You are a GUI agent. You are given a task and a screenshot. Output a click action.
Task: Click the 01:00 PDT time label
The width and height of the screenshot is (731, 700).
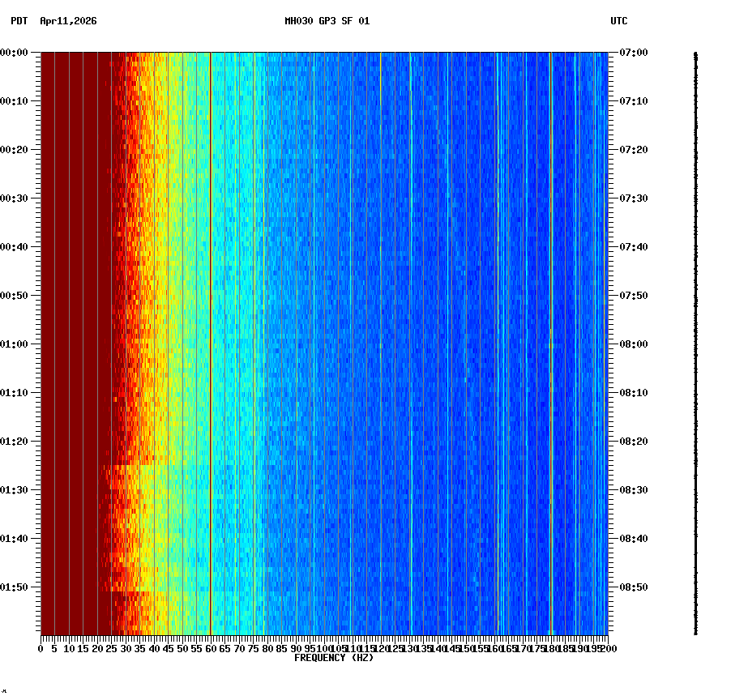click(x=15, y=343)
